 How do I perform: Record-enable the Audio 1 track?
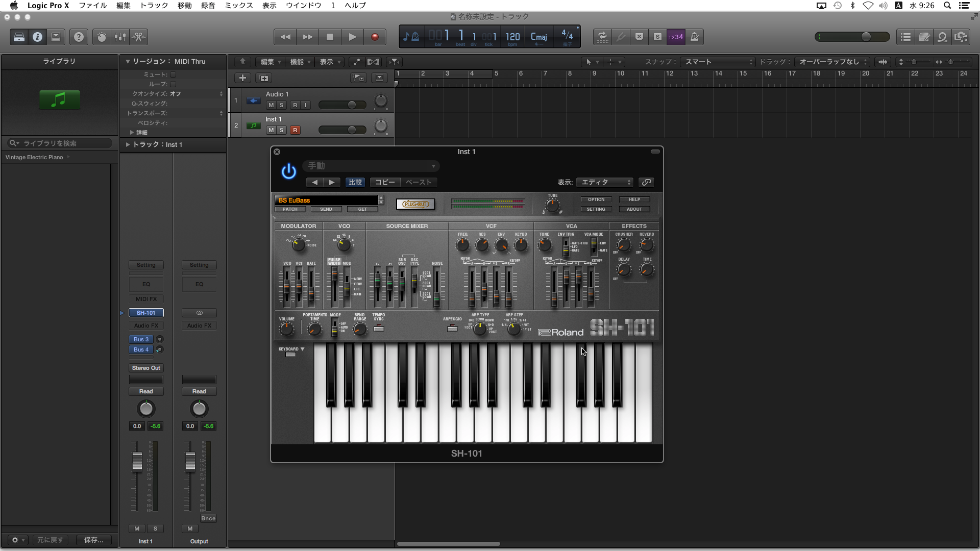tap(295, 105)
